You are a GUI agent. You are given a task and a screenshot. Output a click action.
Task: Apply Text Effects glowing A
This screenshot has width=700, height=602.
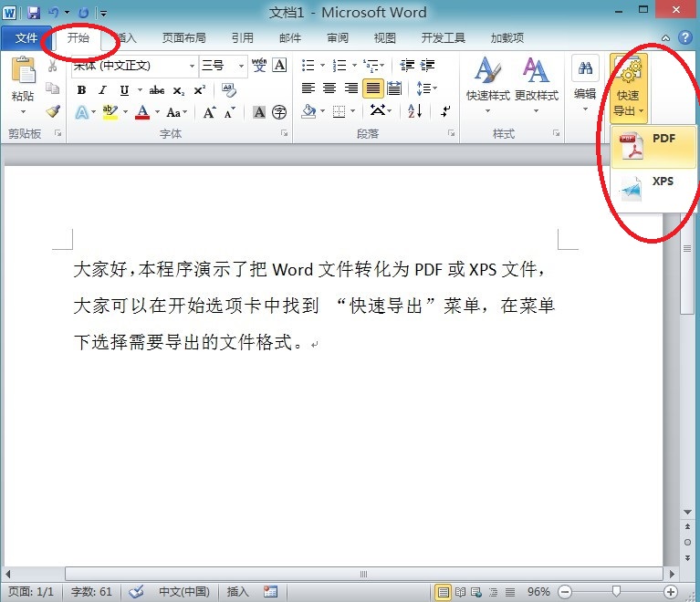click(x=82, y=112)
